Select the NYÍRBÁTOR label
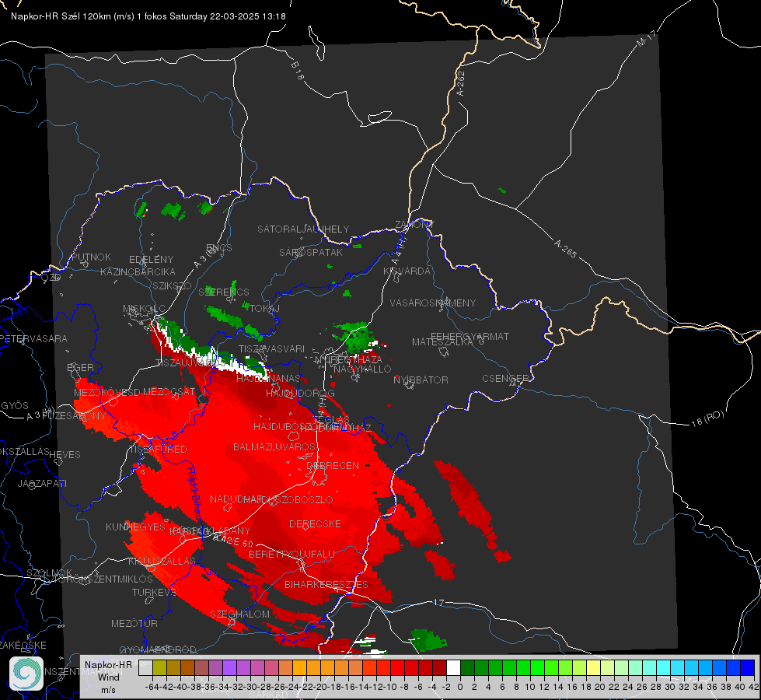The width and height of the screenshot is (761, 700). tap(421, 380)
